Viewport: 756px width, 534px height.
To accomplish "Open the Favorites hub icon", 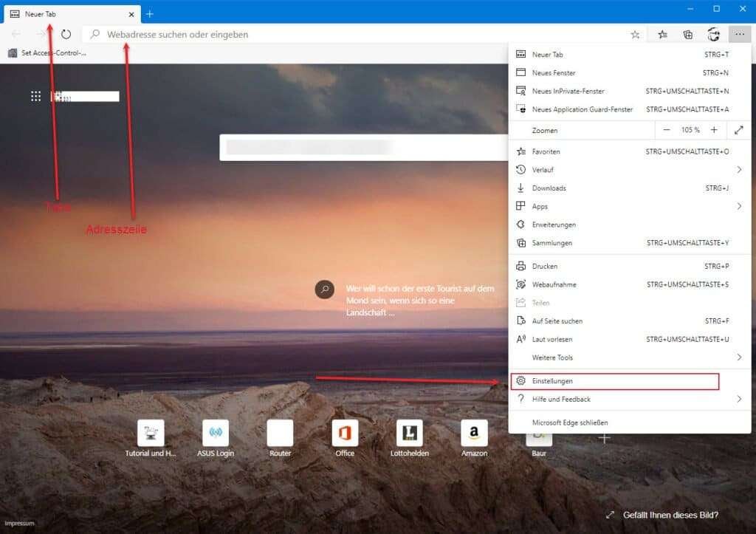I will tap(660, 34).
